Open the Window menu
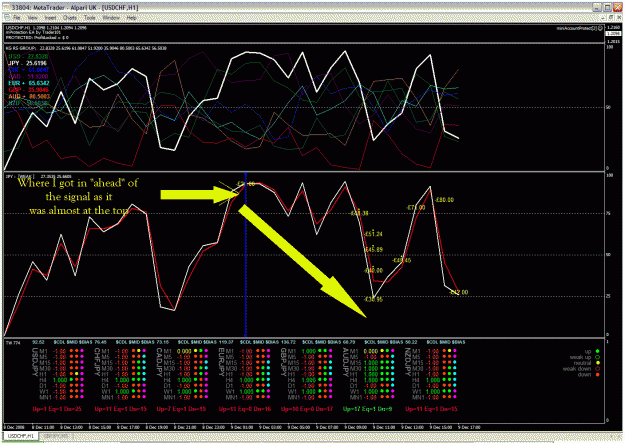The width and height of the screenshot is (625, 443). (x=111, y=18)
